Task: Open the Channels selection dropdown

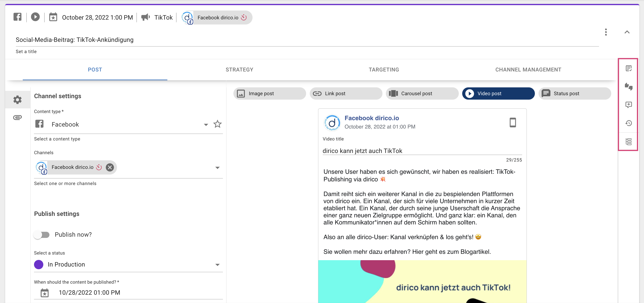Action: (217, 167)
